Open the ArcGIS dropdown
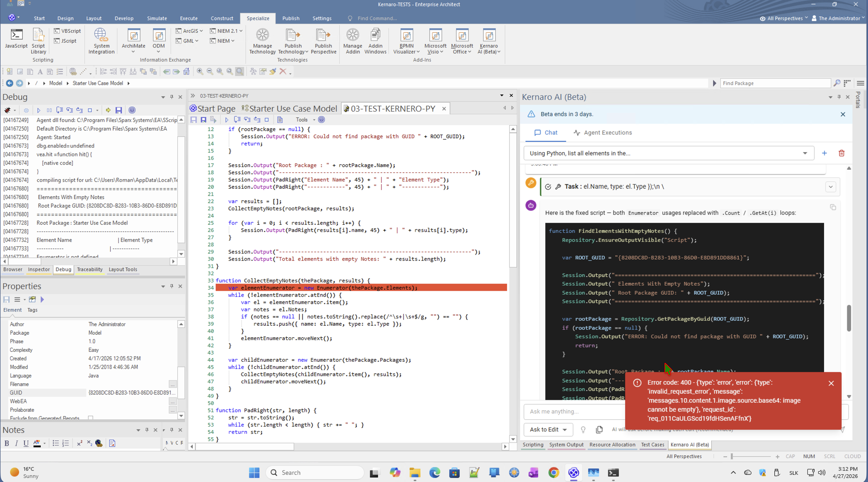The height and width of the screenshot is (482, 868). (x=189, y=31)
